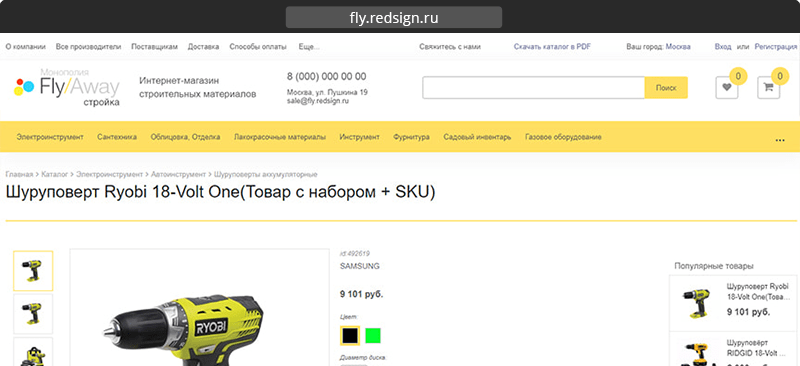
Task: Click the Fly/Away logo
Action: click(x=67, y=87)
